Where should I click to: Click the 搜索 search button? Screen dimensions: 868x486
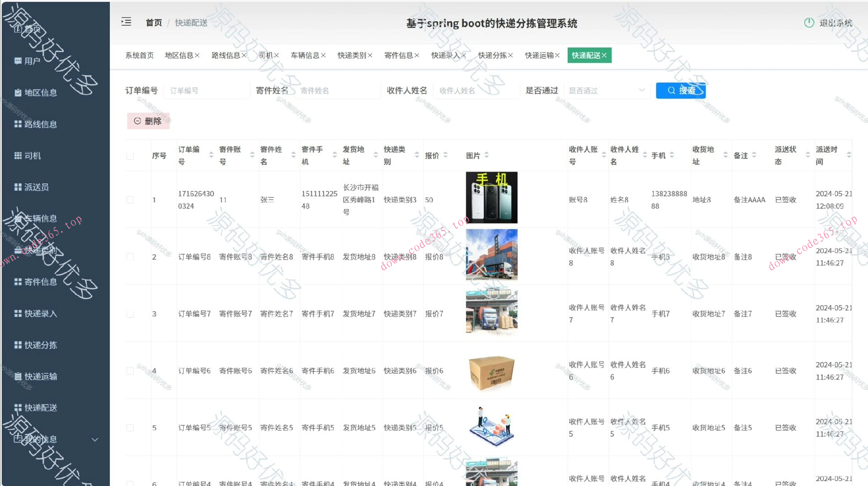pyautogui.click(x=680, y=90)
